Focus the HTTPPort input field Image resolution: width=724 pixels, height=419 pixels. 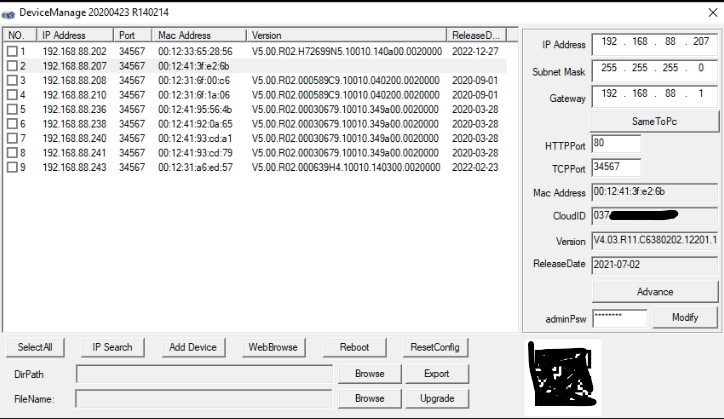(x=616, y=144)
